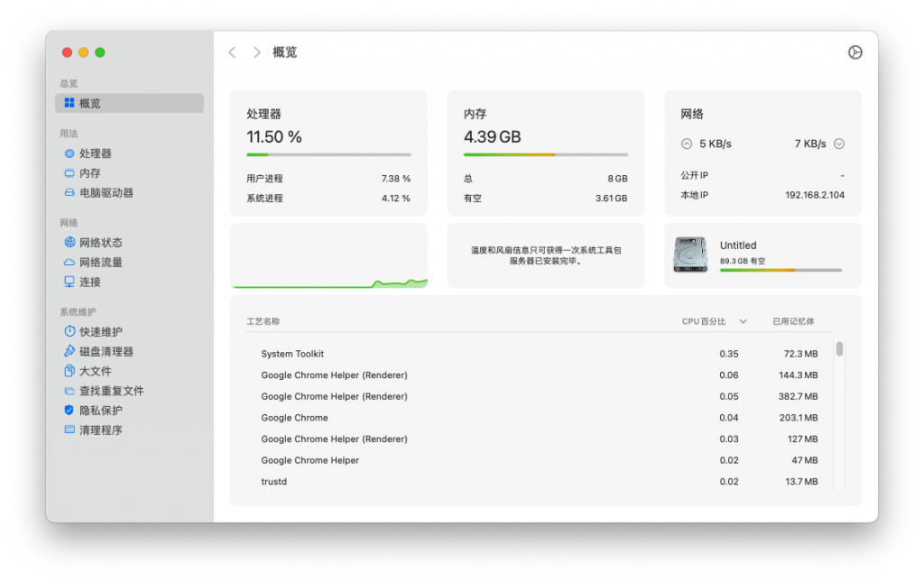The image size is (924, 583).
Task: Click the 工艺名称 column header
Action: tap(263, 321)
